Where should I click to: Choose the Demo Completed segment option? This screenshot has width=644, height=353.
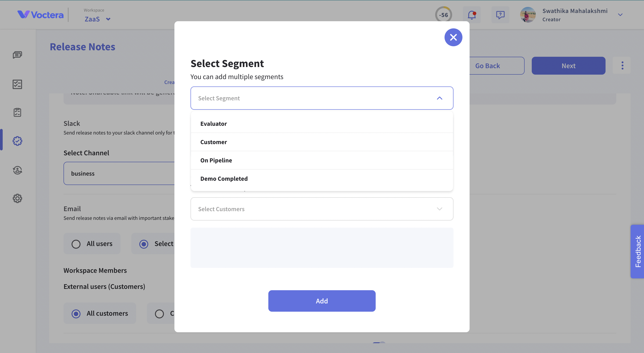click(322, 179)
